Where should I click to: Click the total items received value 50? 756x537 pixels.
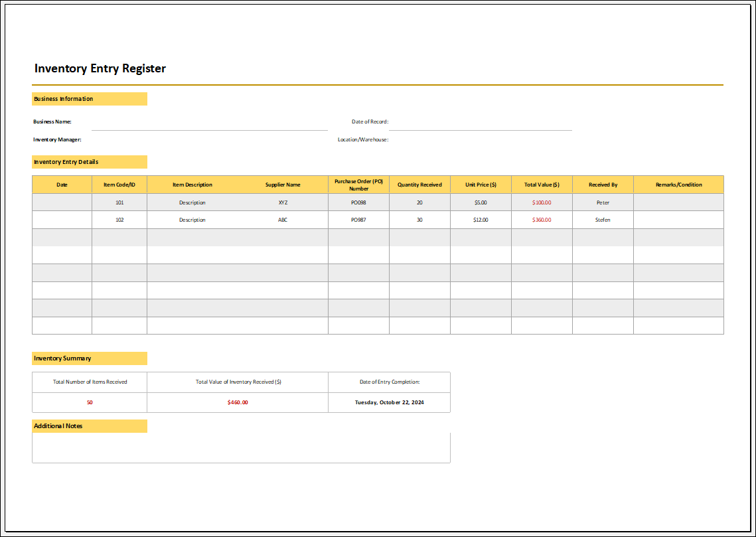tap(90, 402)
